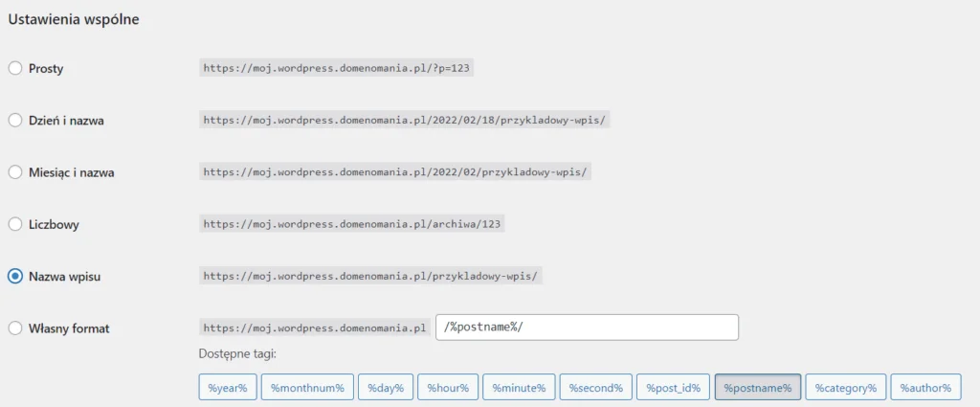Insert the %minute% tag

519,387
